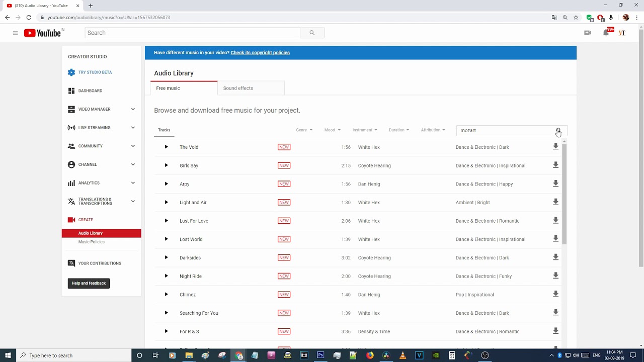This screenshot has width=644, height=362.
Task: Open the Windows Start menu
Action: coord(8,355)
